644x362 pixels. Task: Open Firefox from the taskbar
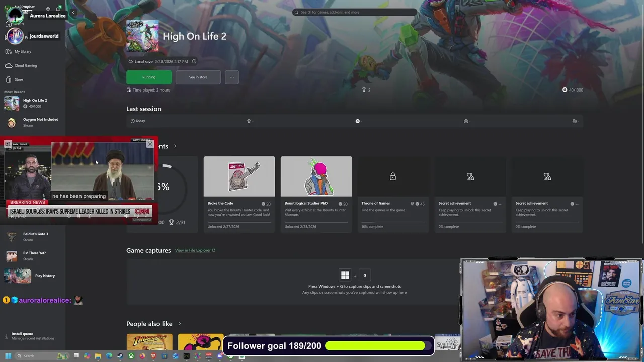(142, 356)
